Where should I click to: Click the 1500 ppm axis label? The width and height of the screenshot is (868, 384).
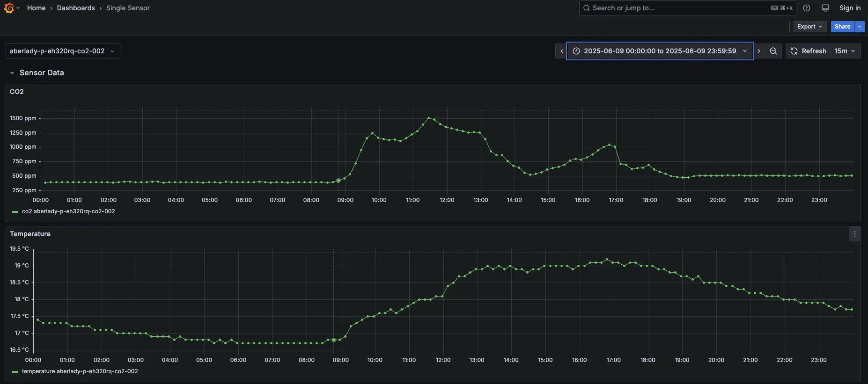tap(23, 118)
